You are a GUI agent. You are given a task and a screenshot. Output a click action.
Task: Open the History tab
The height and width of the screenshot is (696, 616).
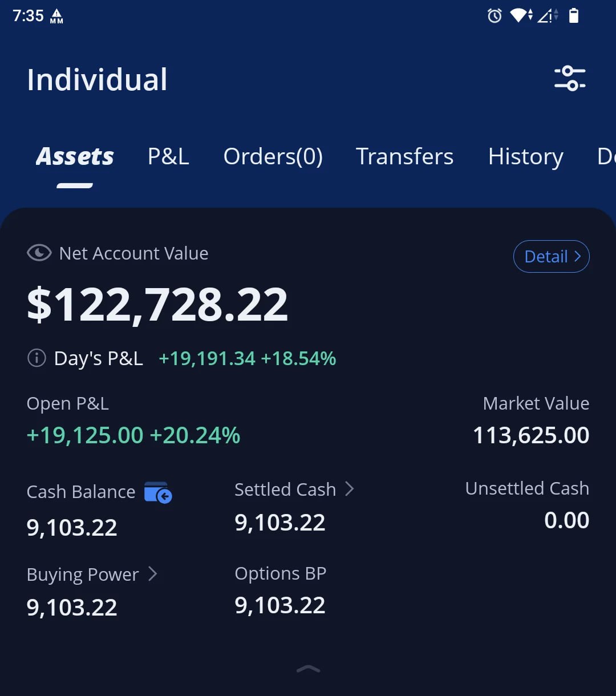tap(525, 156)
